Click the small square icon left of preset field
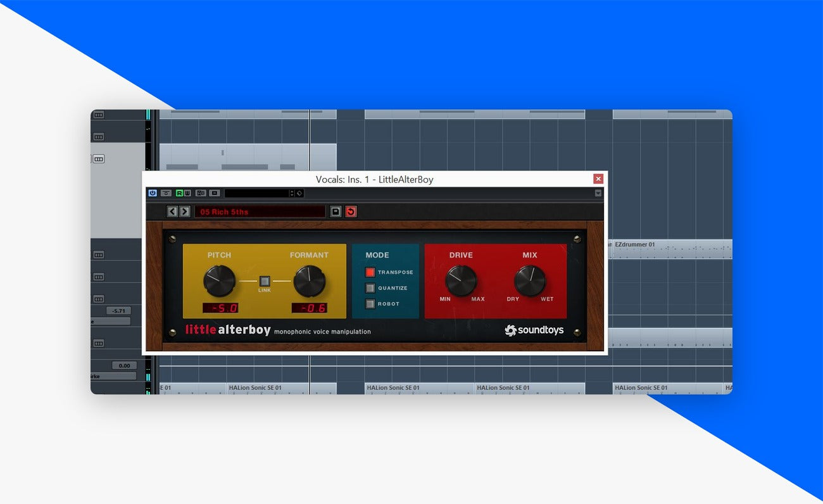Viewport: 823px width, 504px height. 215,193
